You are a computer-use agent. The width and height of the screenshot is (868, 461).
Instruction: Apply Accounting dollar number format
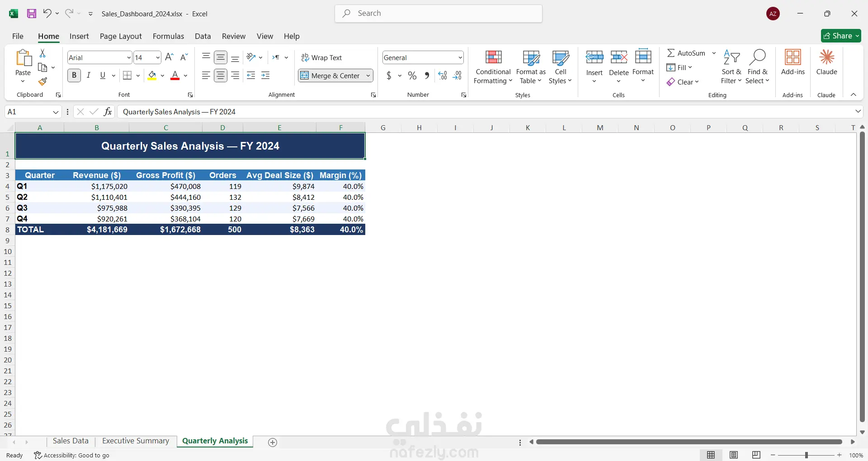click(389, 75)
